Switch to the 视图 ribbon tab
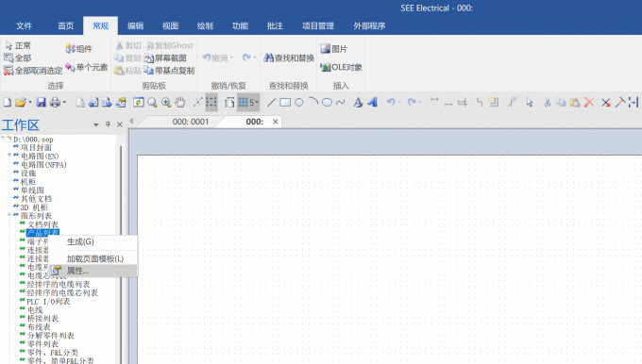This screenshot has width=642, height=364. click(x=170, y=25)
